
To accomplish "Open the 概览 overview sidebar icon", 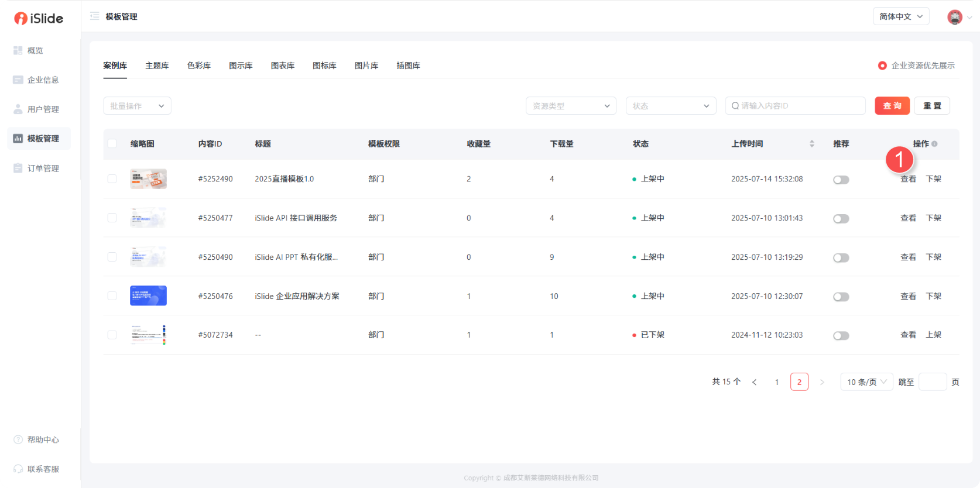I will click(x=18, y=51).
